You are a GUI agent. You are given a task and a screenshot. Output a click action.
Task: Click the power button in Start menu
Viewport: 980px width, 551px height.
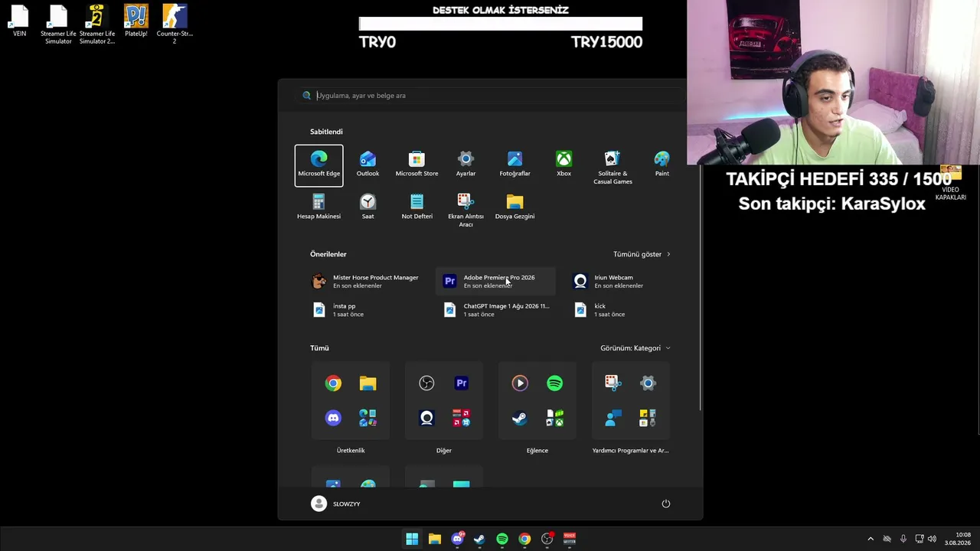point(666,504)
